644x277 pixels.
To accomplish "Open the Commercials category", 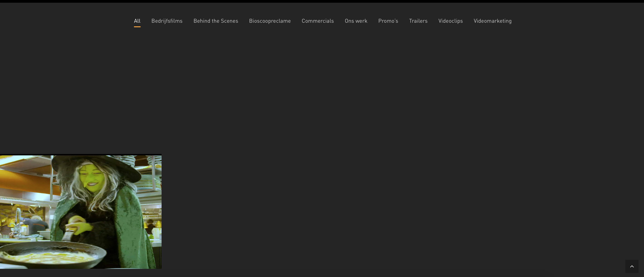I will [x=317, y=21].
